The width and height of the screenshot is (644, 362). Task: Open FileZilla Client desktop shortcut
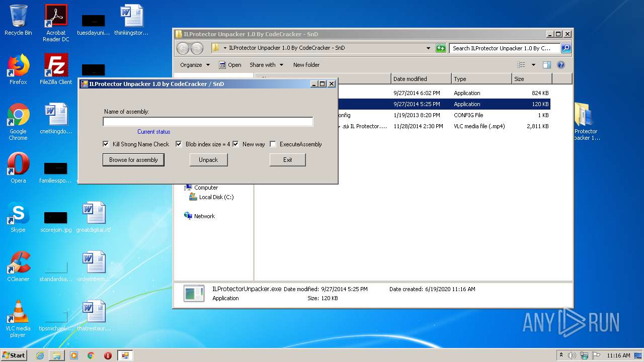(56, 69)
